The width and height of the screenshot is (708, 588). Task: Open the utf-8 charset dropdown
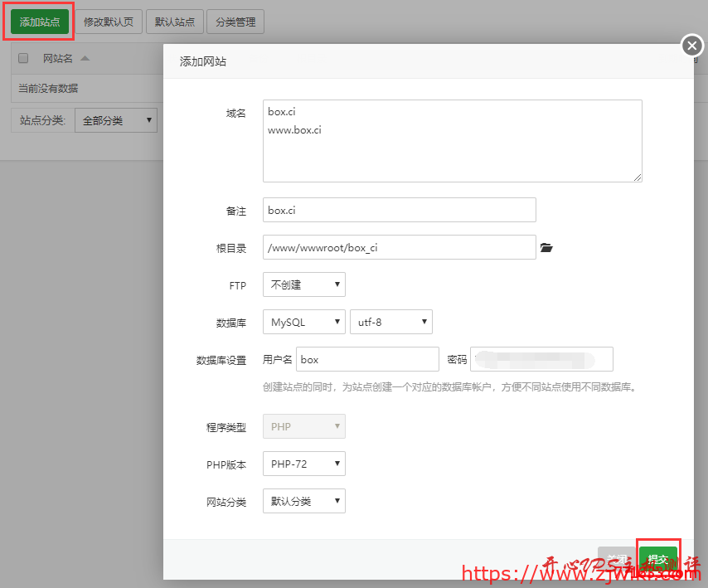[x=390, y=322]
